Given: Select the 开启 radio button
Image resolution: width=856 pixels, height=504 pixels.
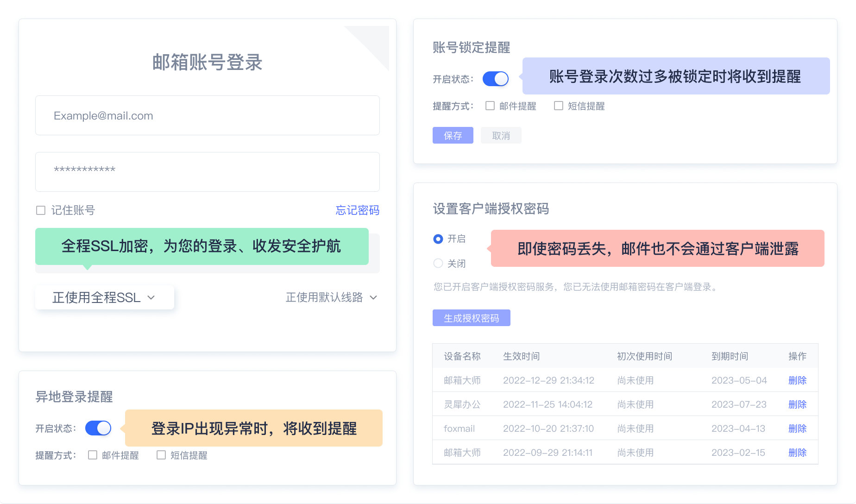Looking at the screenshot, I should coord(438,239).
